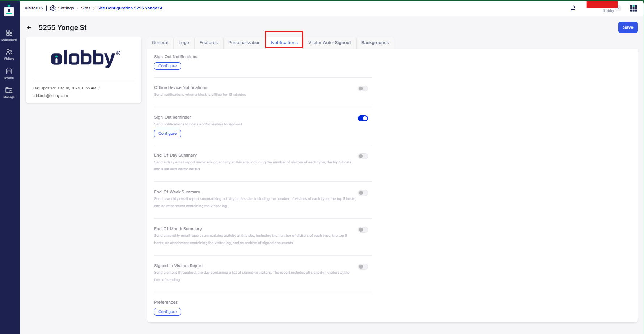The height and width of the screenshot is (334, 644).
Task: Click the Sign-Out Notifications heading
Action: click(x=175, y=57)
